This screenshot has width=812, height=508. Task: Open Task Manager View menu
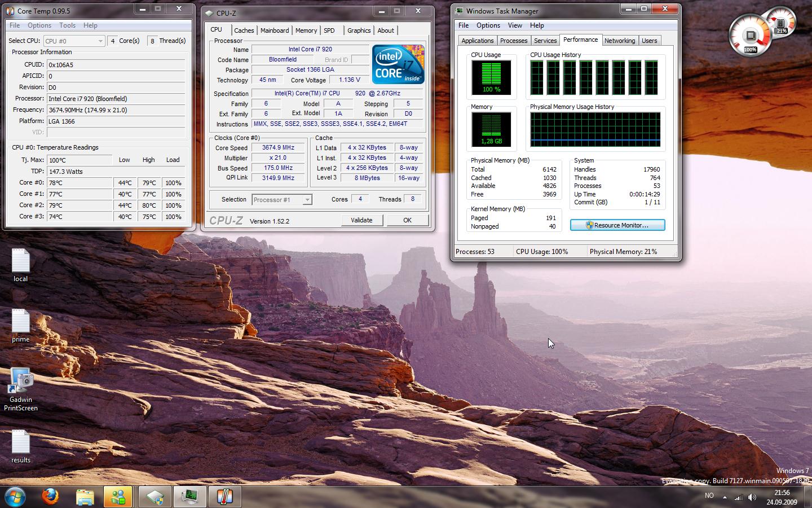click(x=515, y=25)
